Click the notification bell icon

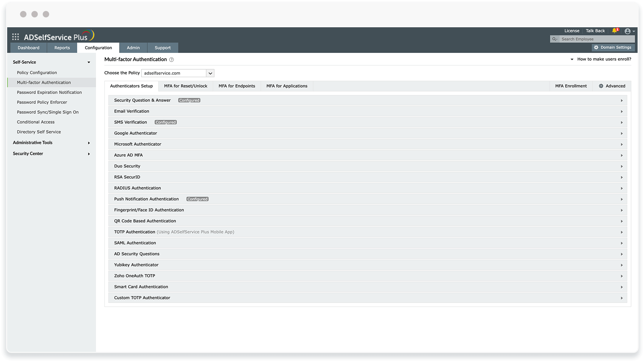tap(615, 31)
